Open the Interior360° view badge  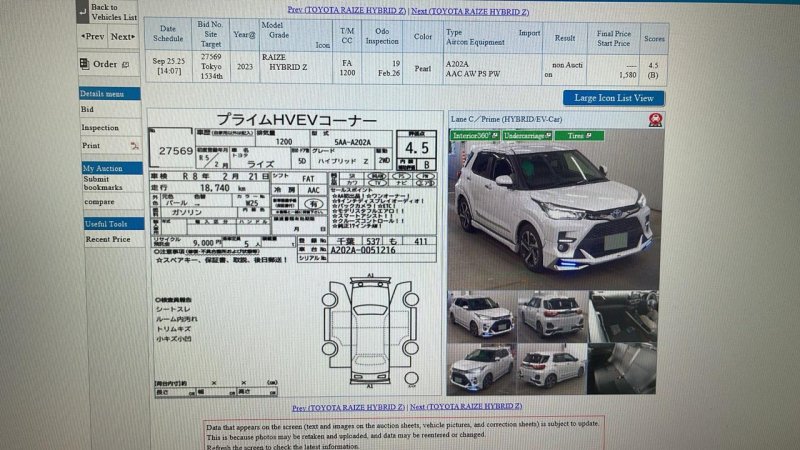(473, 135)
